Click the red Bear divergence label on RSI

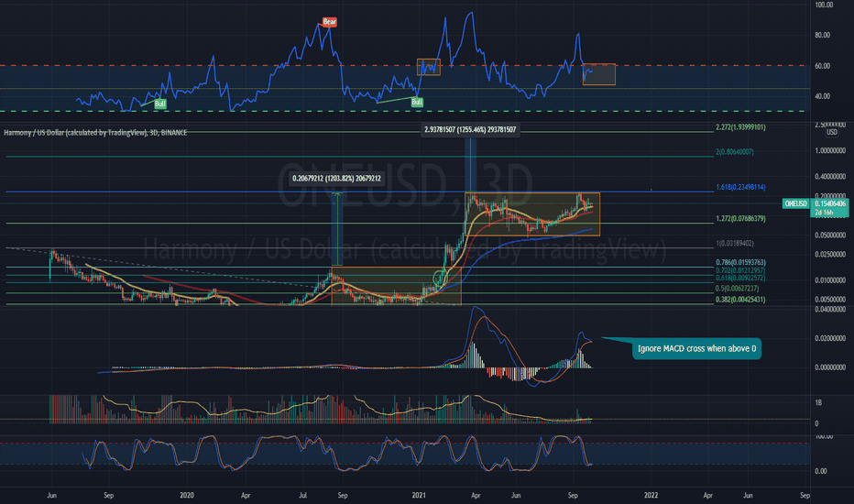330,22
